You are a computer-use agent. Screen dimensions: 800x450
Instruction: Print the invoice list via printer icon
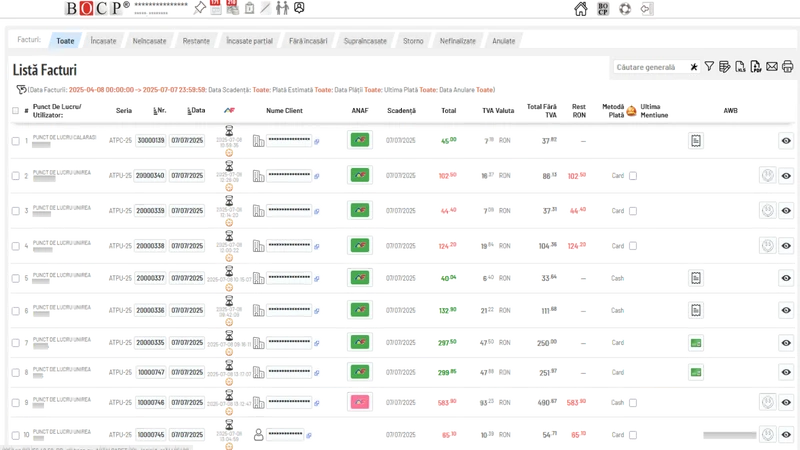pyautogui.click(x=788, y=66)
